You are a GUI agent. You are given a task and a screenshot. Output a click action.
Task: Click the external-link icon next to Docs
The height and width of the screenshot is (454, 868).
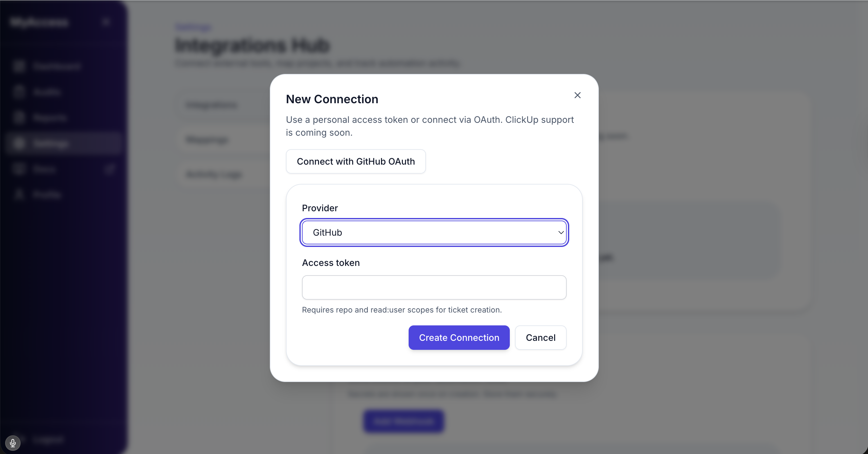point(110,169)
